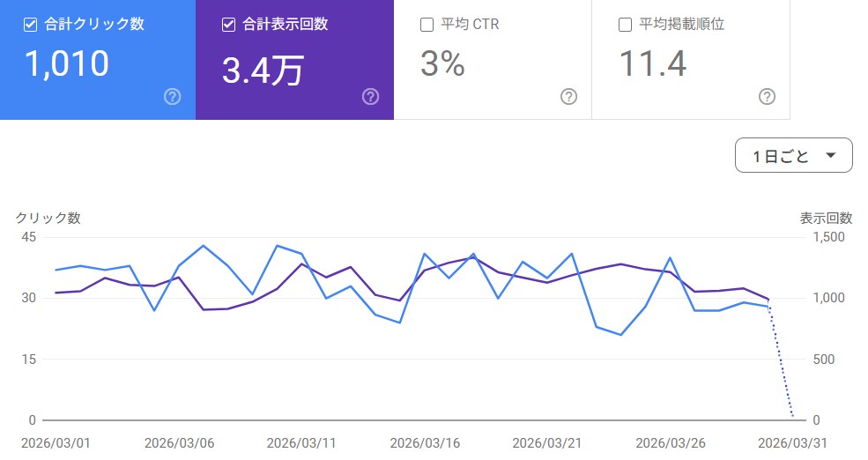
Task: Open help icon for 平均掲載順位
Action: tap(768, 97)
